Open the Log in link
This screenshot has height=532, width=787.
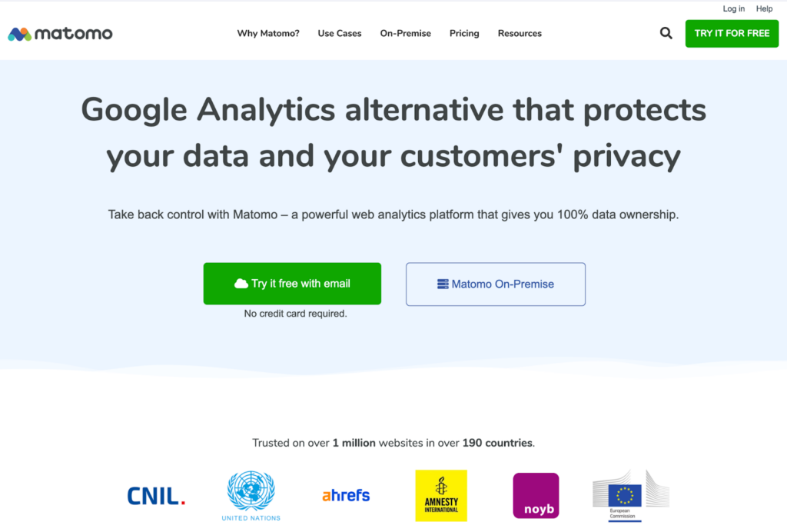pos(734,9)
